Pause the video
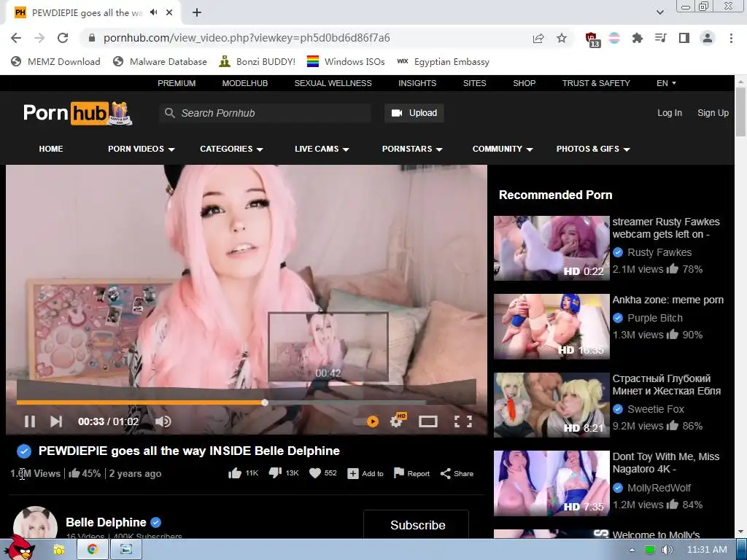Screen dimensions: 747x560 click(29, 421)
